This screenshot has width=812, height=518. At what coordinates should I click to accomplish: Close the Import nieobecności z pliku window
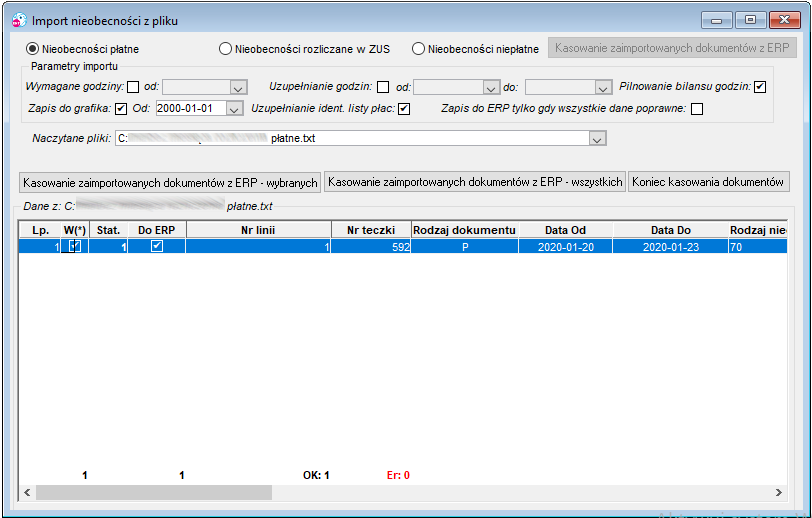tap(785, 20)
